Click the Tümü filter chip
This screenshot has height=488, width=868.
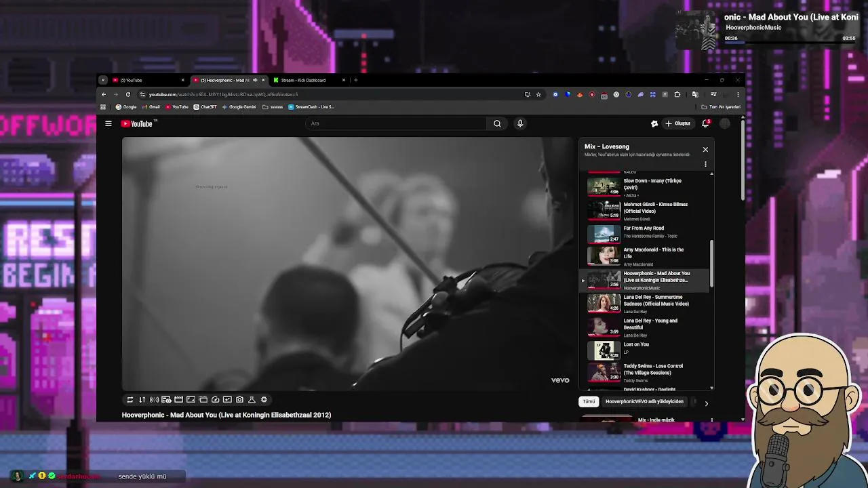point(589,401)
